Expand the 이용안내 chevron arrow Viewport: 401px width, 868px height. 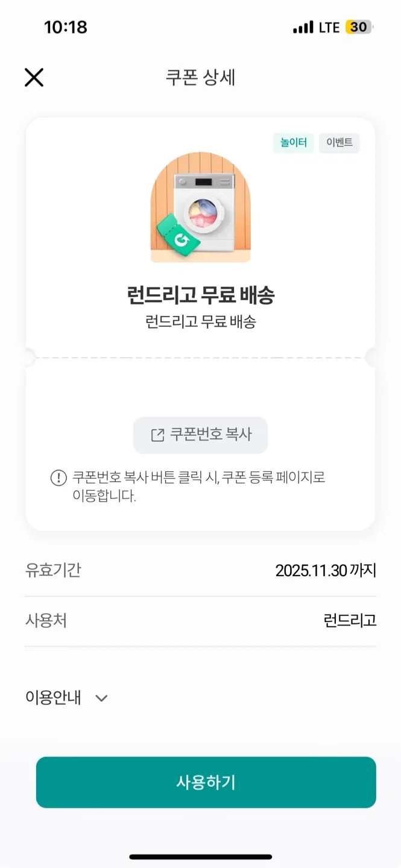point(101,698)
